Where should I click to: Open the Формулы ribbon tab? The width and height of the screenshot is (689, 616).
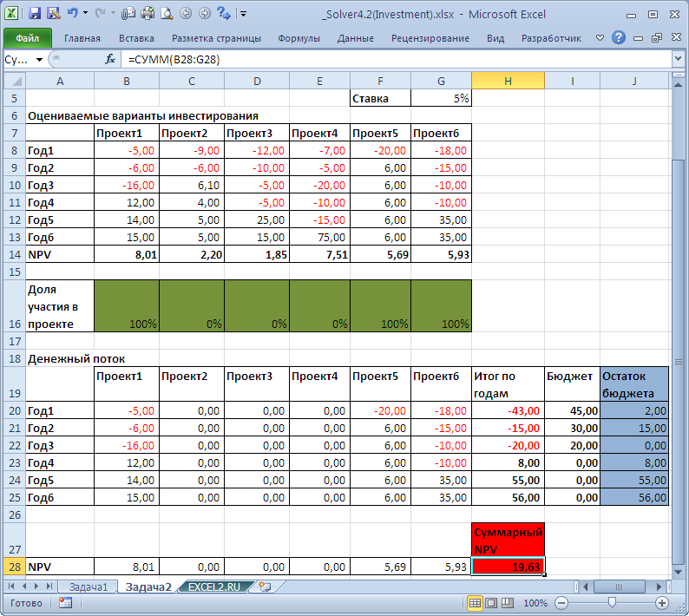299,38
